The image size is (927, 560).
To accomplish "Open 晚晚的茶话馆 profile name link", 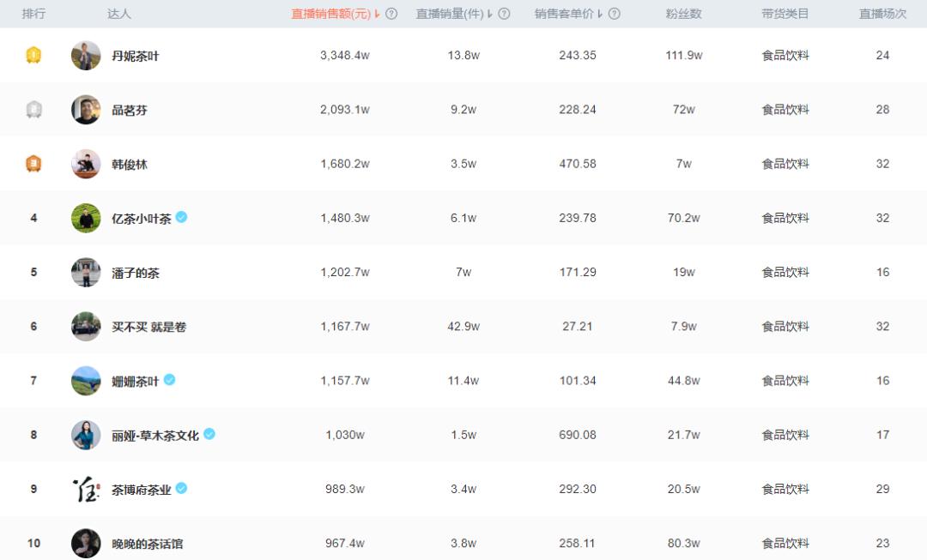I will (x=148, y=544).
